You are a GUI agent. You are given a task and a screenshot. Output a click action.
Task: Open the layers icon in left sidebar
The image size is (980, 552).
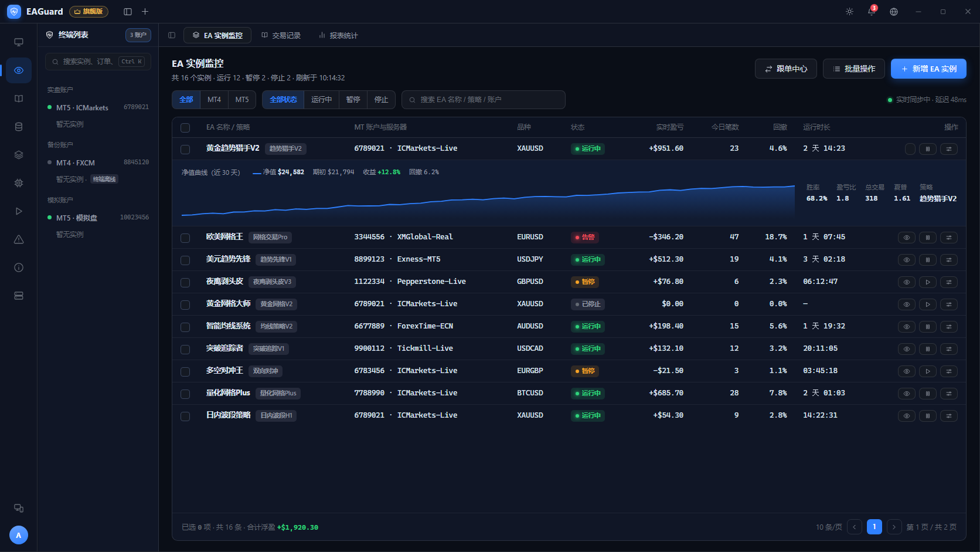[x=19, y=155]
